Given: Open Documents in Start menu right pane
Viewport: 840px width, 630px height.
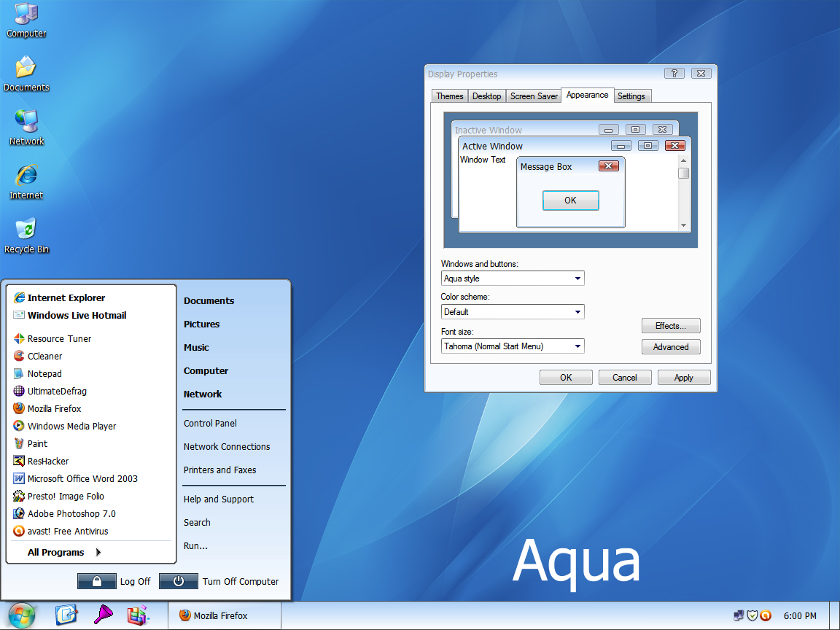Looking at the screenshot, I should point(209,300).
